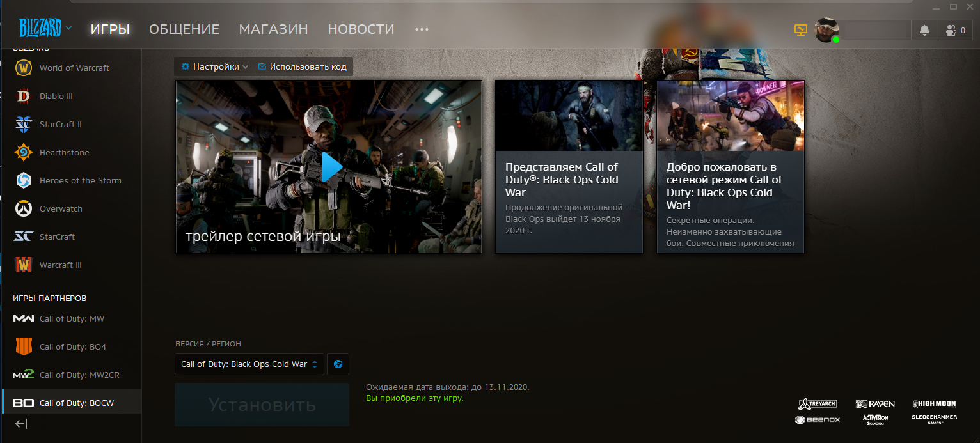Open the Overwatch game icon

24,208
